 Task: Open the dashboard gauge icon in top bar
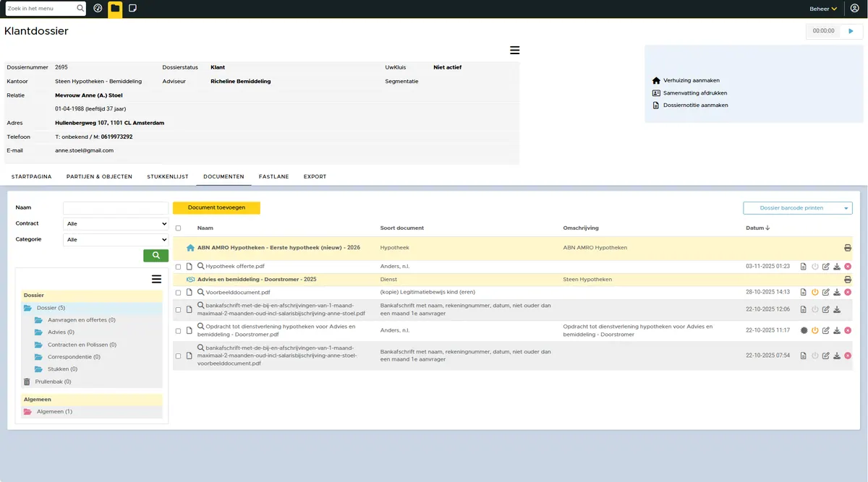[98, 9]
